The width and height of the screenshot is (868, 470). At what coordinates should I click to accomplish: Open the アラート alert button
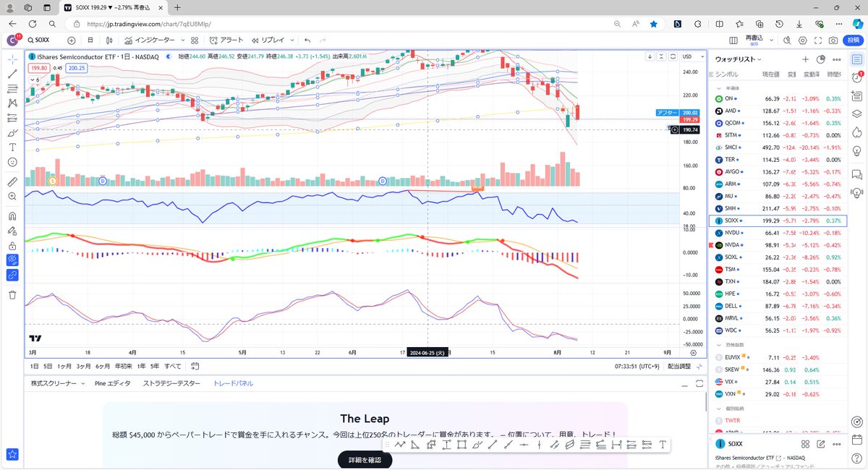coord(226,40)
